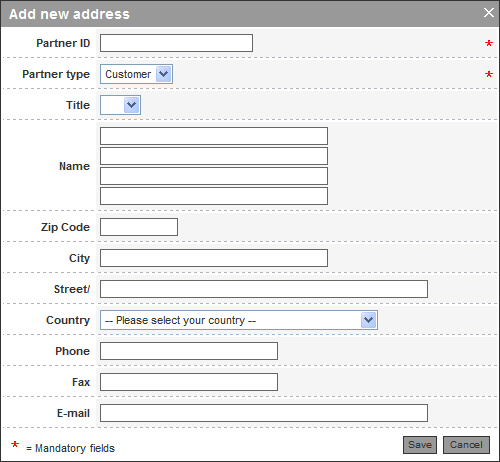The height and width of the screenshot is (462, 500).
Task: Click the Street input field
Action: (264, 289)
